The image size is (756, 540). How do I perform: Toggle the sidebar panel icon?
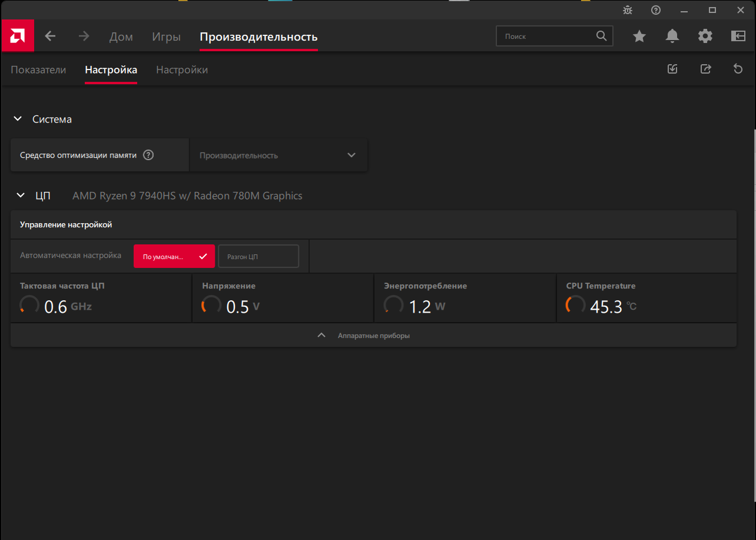[738, 37]
